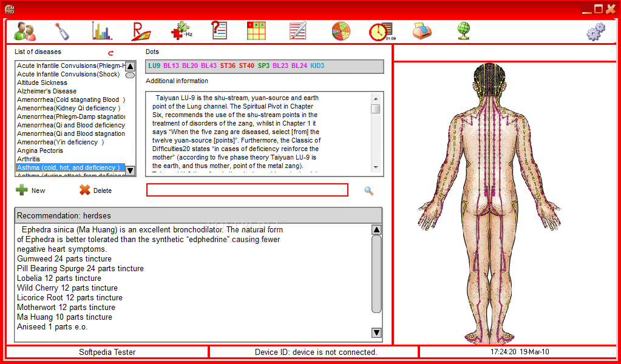Screen dimensions: 621x364
Task: Select the BL43 dot
Action: point(209,66)
